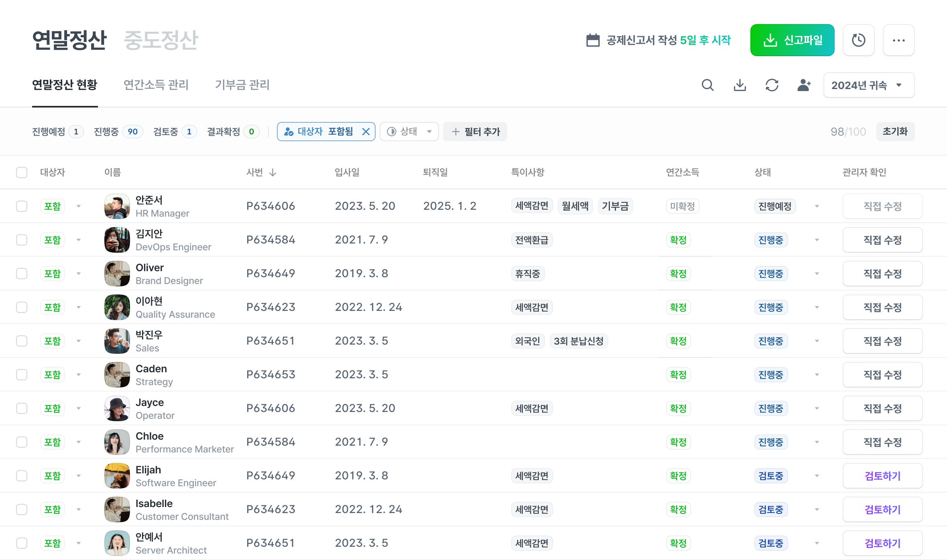Sort by 사번 column arrow
Image resolution: width=947 pixels, height=560 pixels.
coord(273,172)
